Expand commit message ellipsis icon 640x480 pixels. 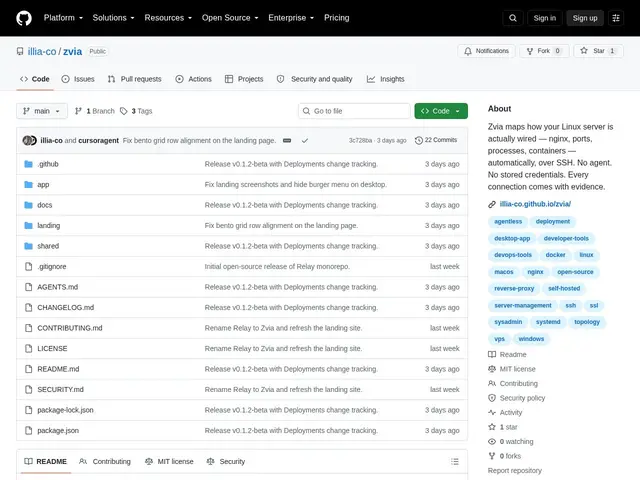click(287, 140)
